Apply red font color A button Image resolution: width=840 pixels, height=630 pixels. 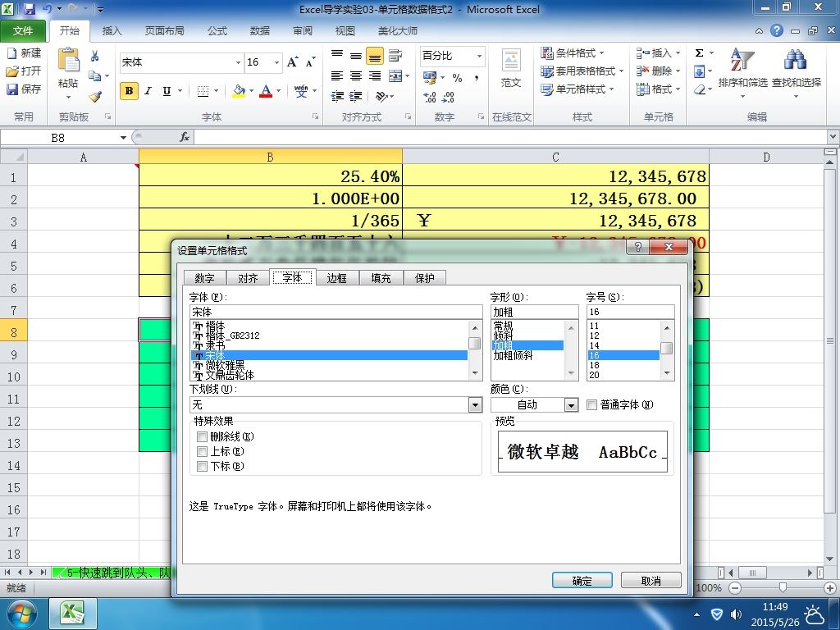pyautogui.click(x=266, y=91)
